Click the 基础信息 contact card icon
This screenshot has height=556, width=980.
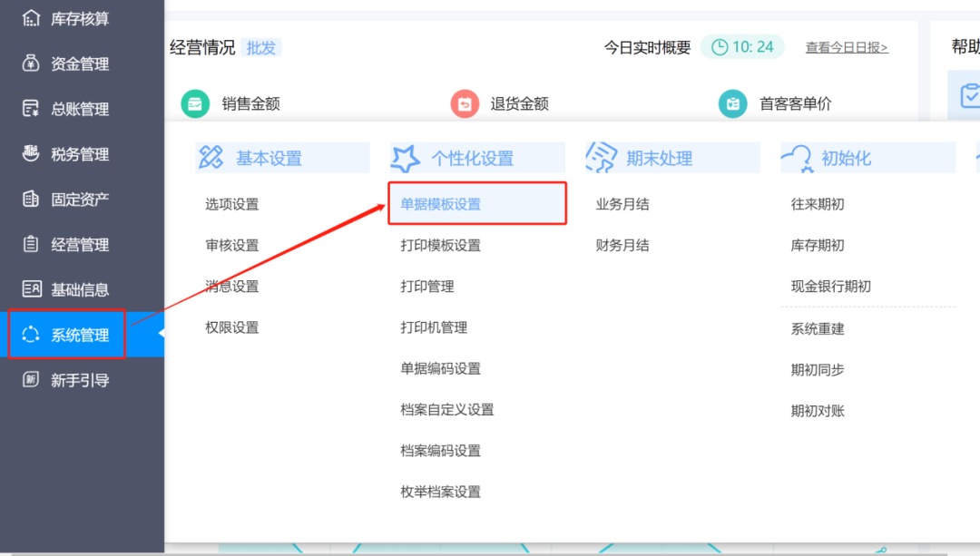coord(31,288)
